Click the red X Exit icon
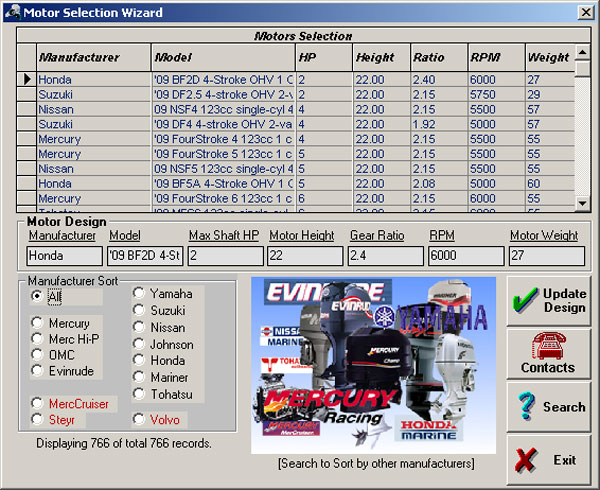 coord(525,460)
